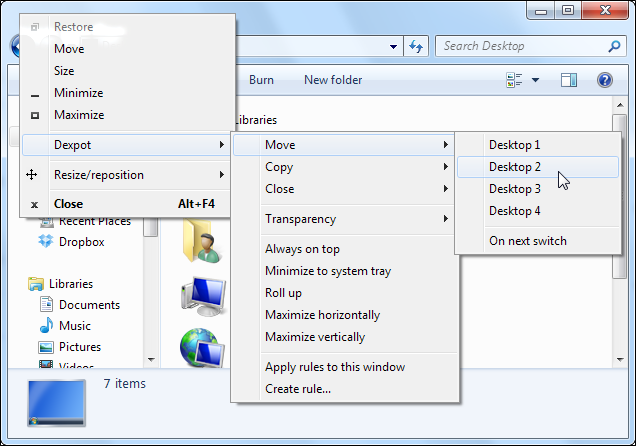This screenshot has width=636, height=446.
Task: Click the Documents library icon
Action: [x=46, y=304]
